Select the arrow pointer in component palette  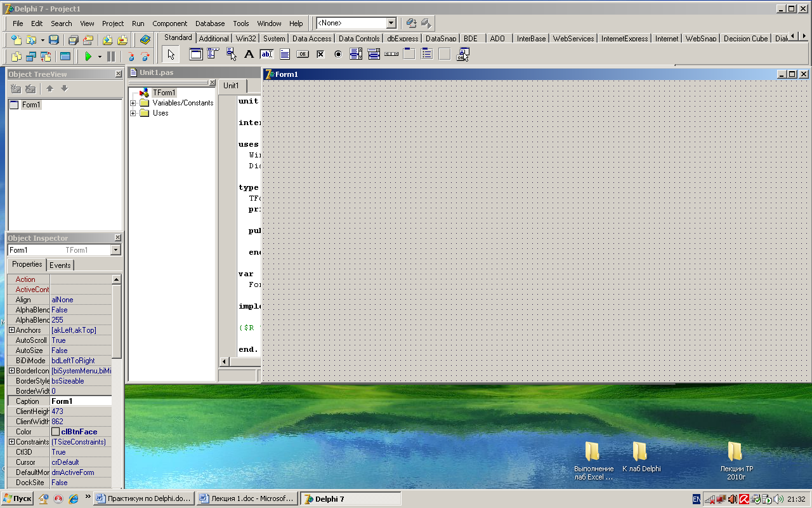point(171,55)
